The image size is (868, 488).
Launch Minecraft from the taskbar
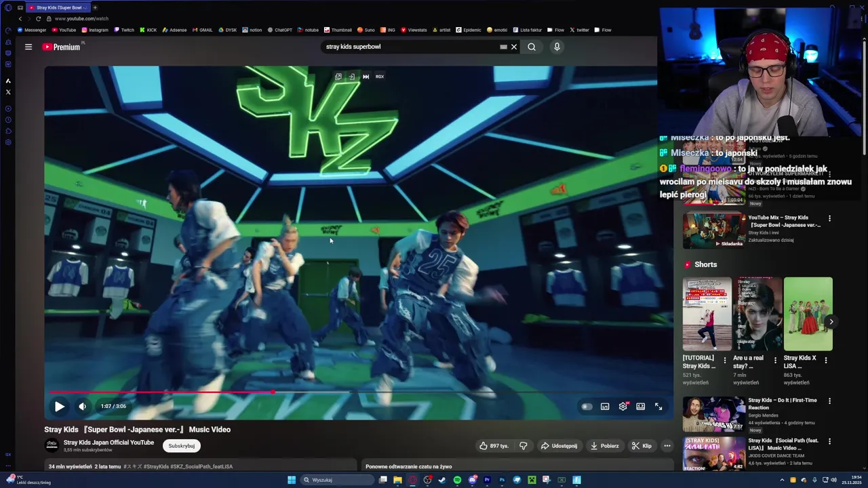coord(532,480)
